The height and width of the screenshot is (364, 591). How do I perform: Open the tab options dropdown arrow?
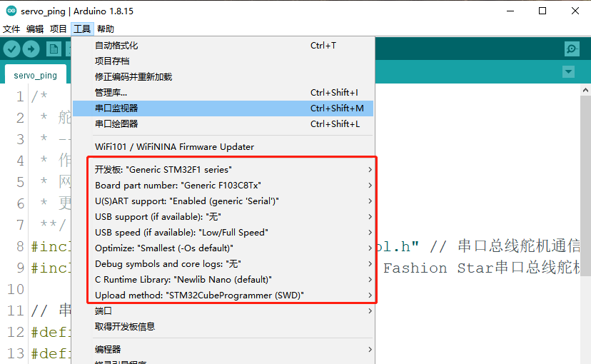coord(568,72)
